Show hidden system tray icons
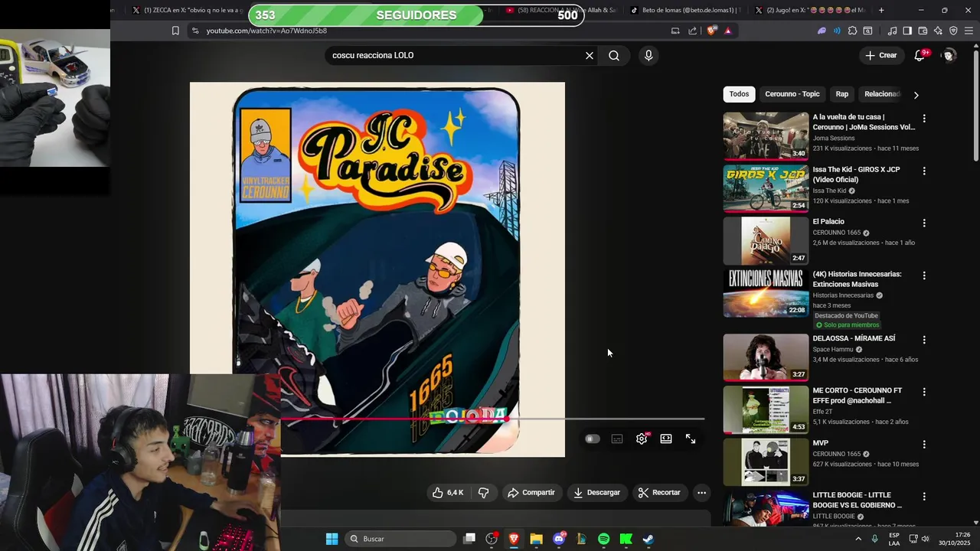980x551 pixels. tap(857, 539)
